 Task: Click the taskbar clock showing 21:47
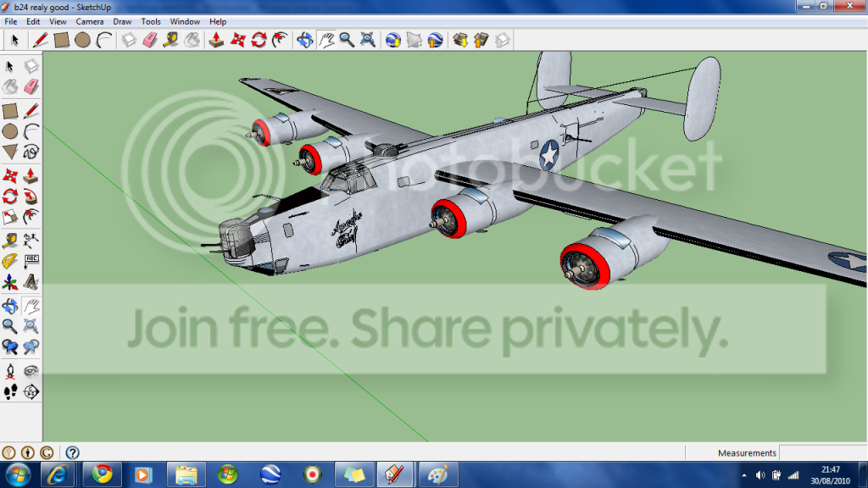pos(831,474)
